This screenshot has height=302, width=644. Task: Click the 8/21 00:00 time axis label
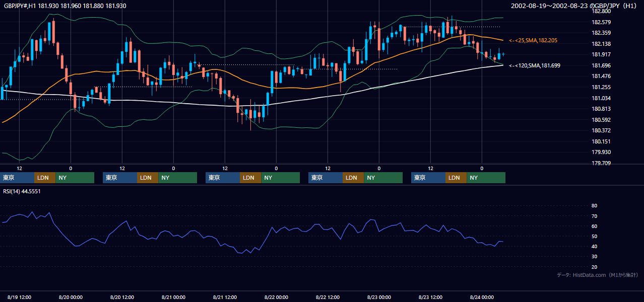[174, 297]
